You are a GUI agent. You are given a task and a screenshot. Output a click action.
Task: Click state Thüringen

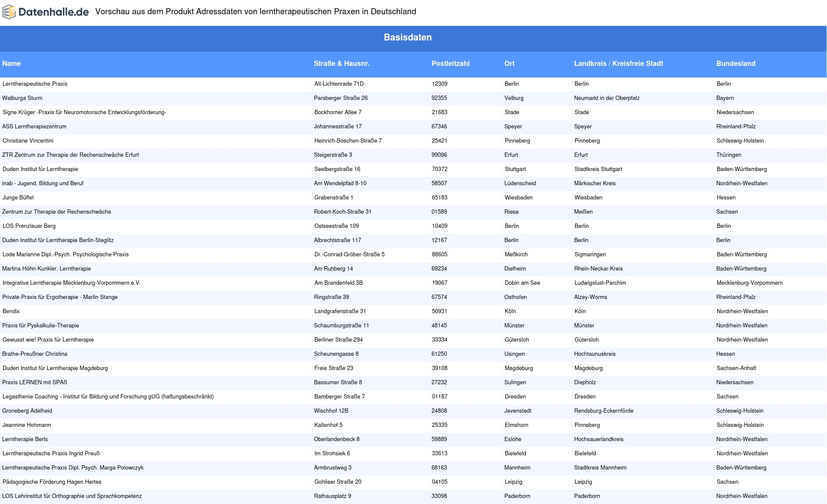[x=729, y=155]
